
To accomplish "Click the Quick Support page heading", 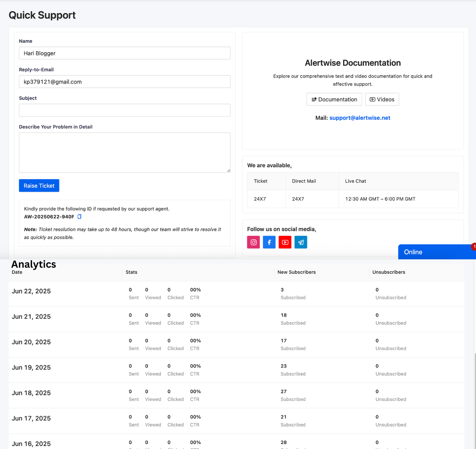I will (x=42, y=15).
